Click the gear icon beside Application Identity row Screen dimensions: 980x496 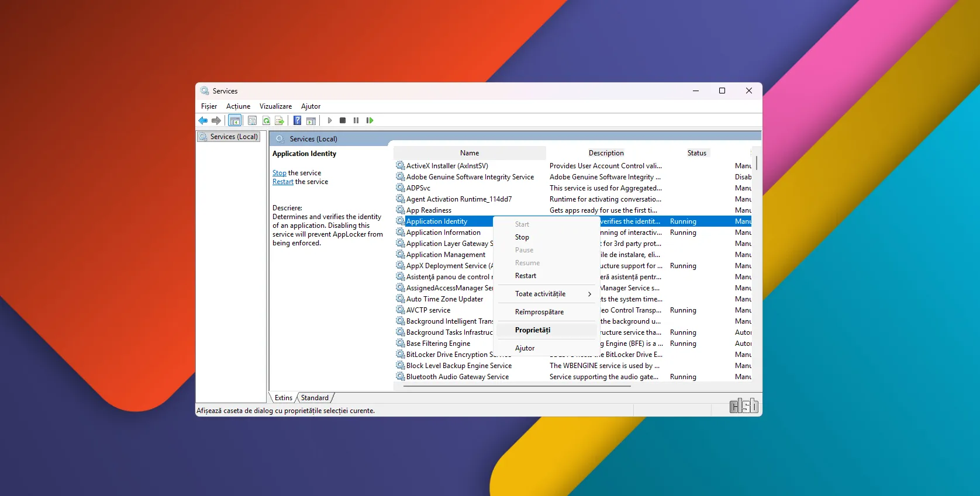[x=400, y=221]
